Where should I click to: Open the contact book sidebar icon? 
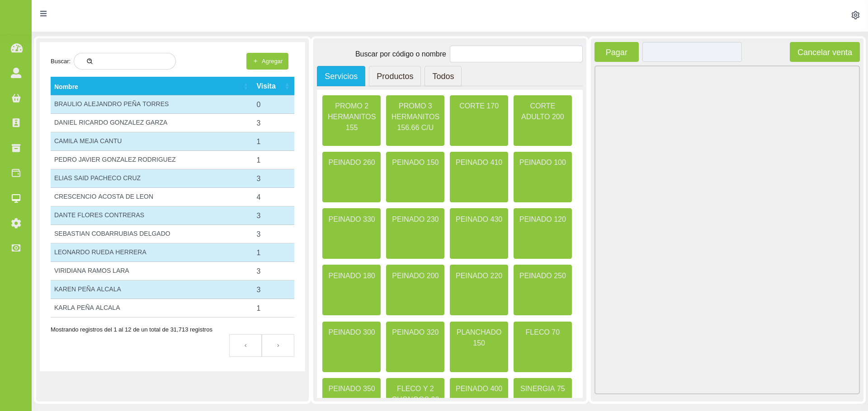(x=16, y=123)
